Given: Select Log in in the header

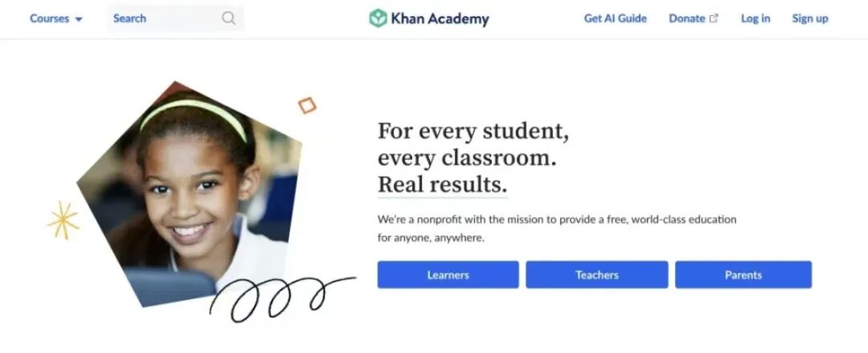Looking at the screenshot, I should 755,18.
